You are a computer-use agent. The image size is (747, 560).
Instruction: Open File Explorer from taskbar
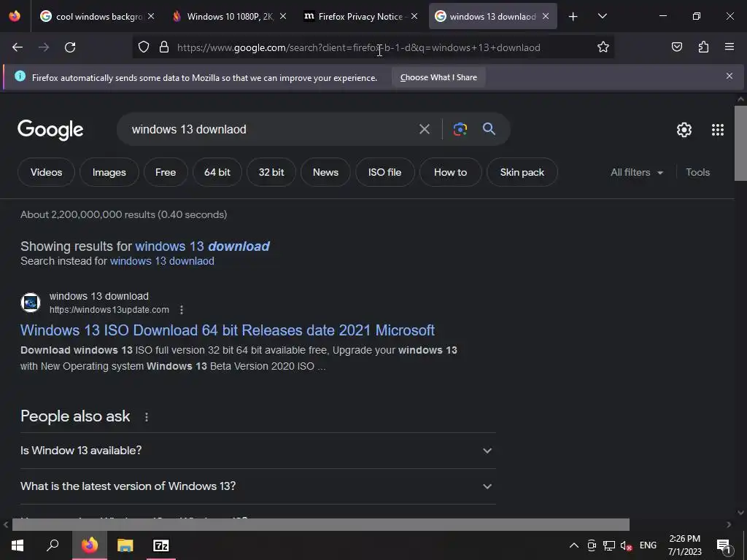click(125, 545)
